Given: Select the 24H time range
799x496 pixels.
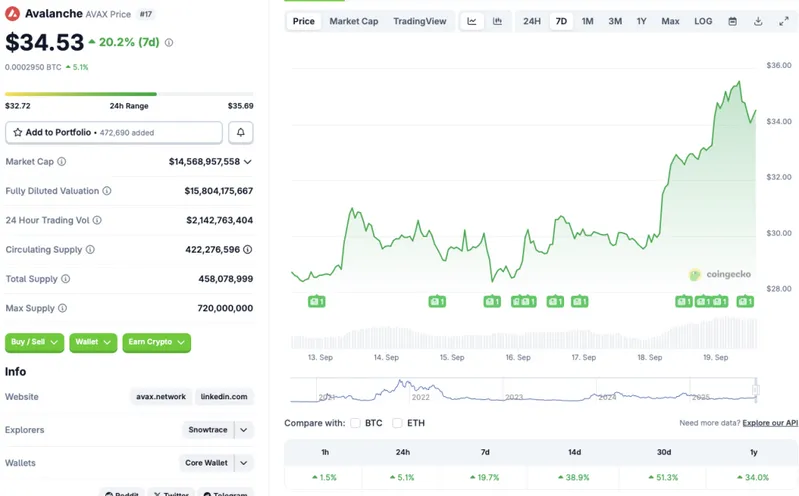Looking at the screenshot, I should click(x=532, y=21).
